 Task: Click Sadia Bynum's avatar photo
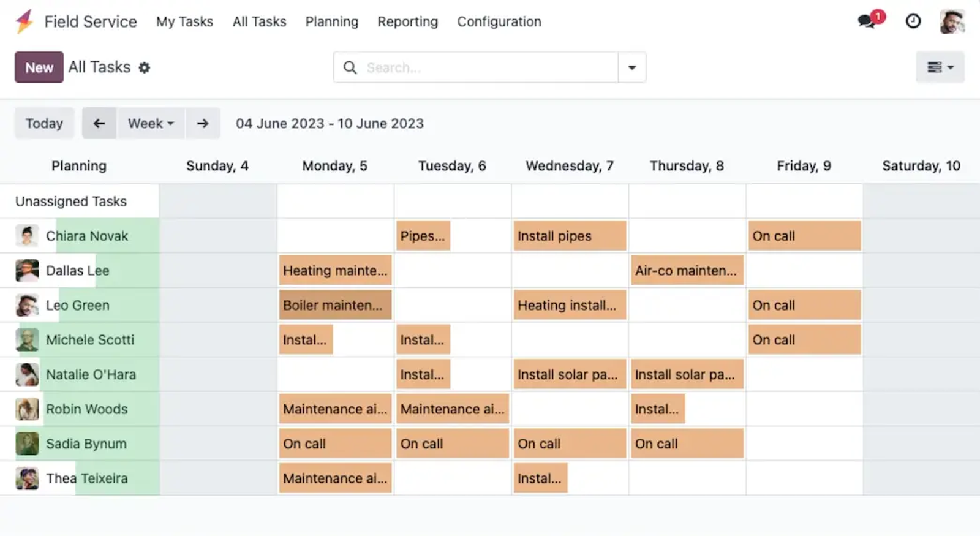[x=26, y=444]
